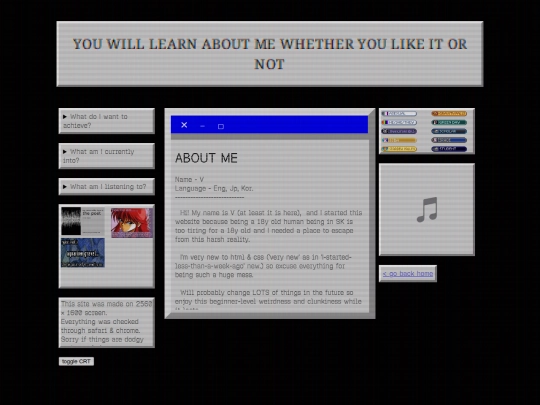Click the white badge with pink-striped flag
Screen dimensions: 540x405
(399, 113)
